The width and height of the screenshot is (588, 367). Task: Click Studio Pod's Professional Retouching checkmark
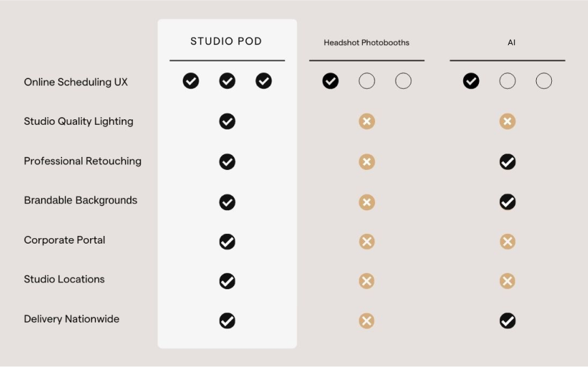(227, 162)
